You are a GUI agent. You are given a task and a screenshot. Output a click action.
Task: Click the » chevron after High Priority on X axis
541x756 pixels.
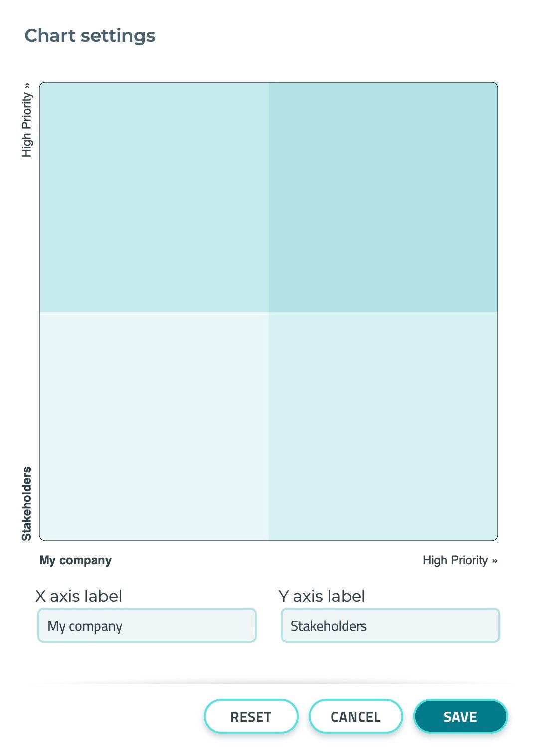(x=494, y=560)
